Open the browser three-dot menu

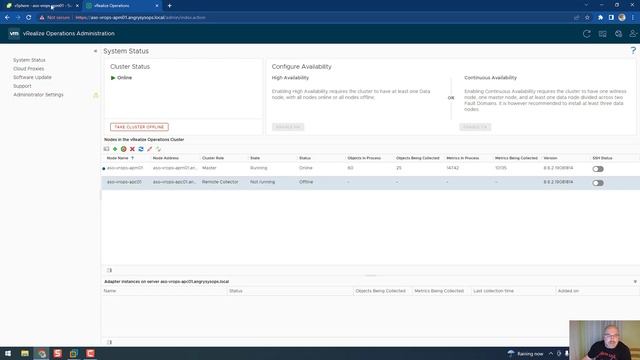pyautogui.click(x=633, y=18)
